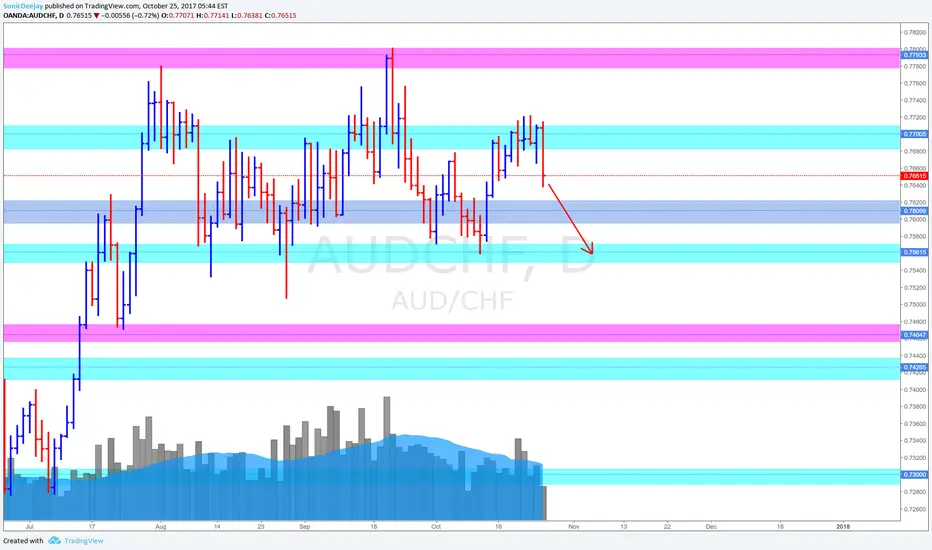Screen dimensions: 932x550
Task: Open the SonicDeejay author profile link
Action: (23, 6)
